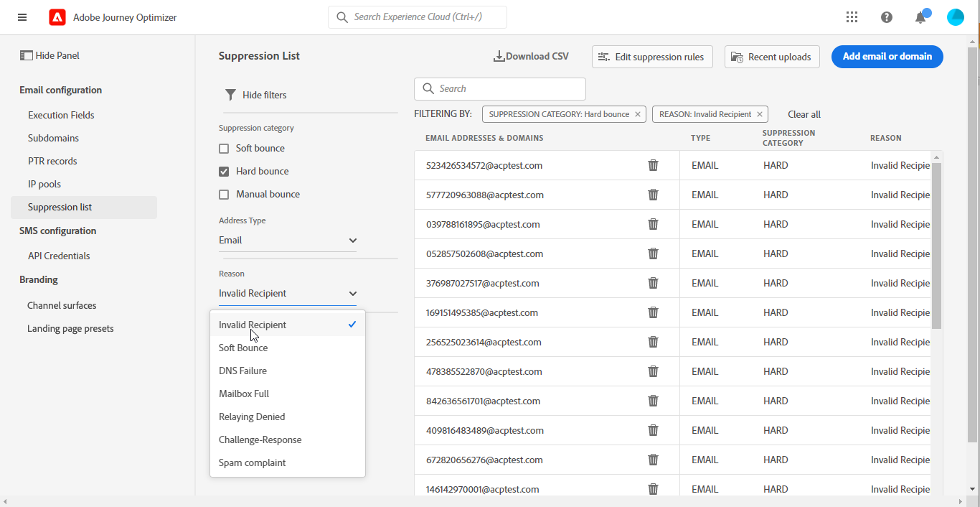This screenshot has width=980, height=507.
Task: Open the user profile avatar
Action: click(x=955, y=17)
